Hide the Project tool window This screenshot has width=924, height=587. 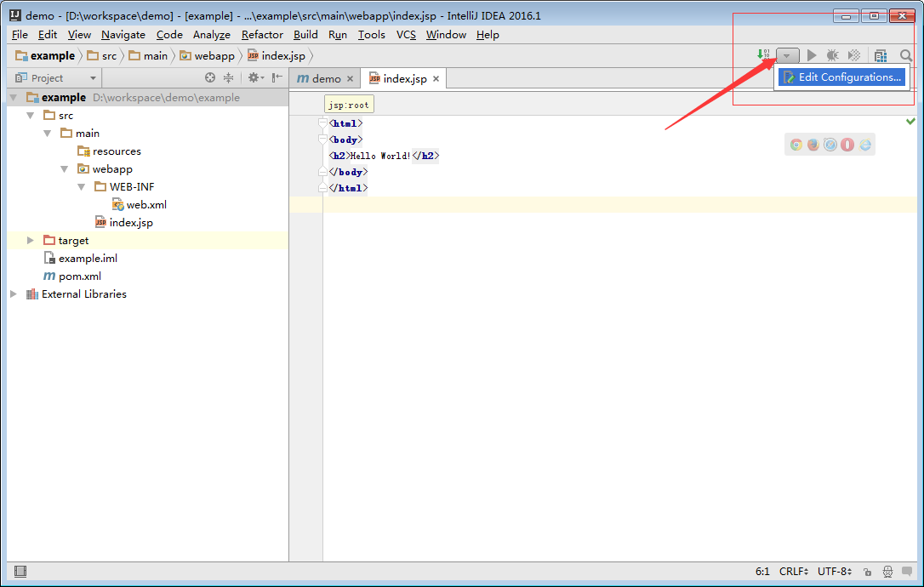(x=277, y=77)
